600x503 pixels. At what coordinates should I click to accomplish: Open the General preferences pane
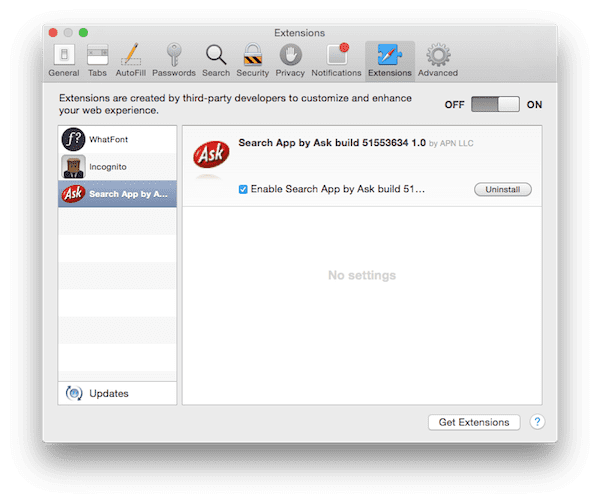pos(63,59)
